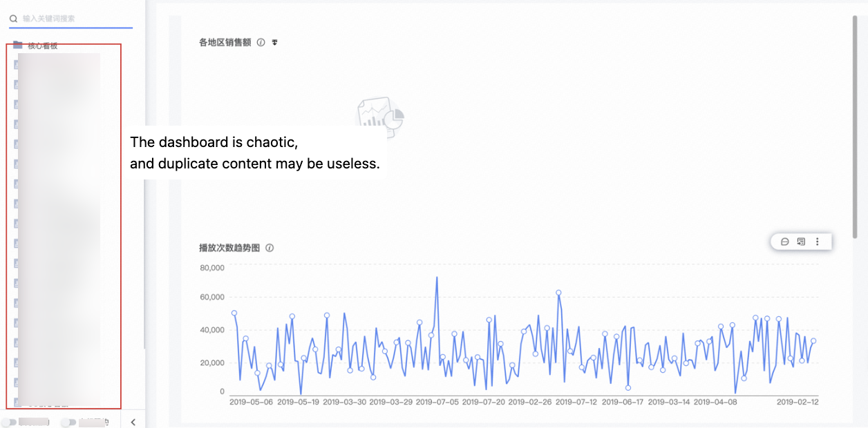Click the search magnifier icon in sidebar
This screenshot has height=428, width=868.
[13, 19]
